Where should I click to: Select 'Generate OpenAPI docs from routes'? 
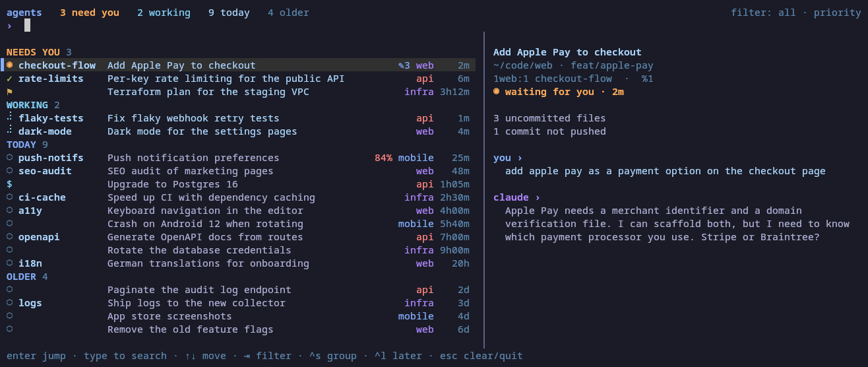point(205,237)
